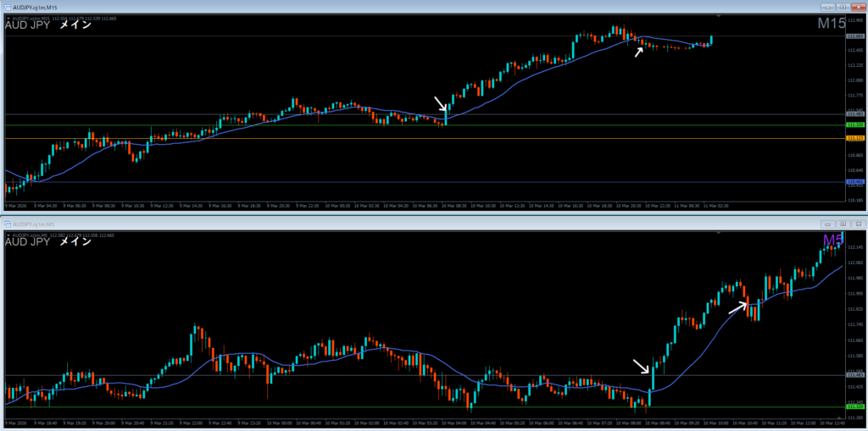Click the white arrow near the M15 chart's peak pullback
The width and height of the screenshot is (868, 431).
tap(639, 51)
